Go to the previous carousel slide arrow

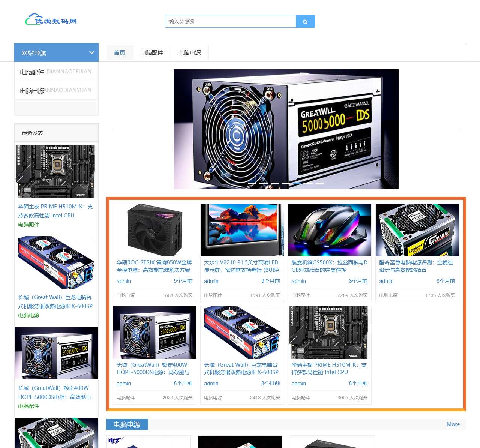point(112,129)
